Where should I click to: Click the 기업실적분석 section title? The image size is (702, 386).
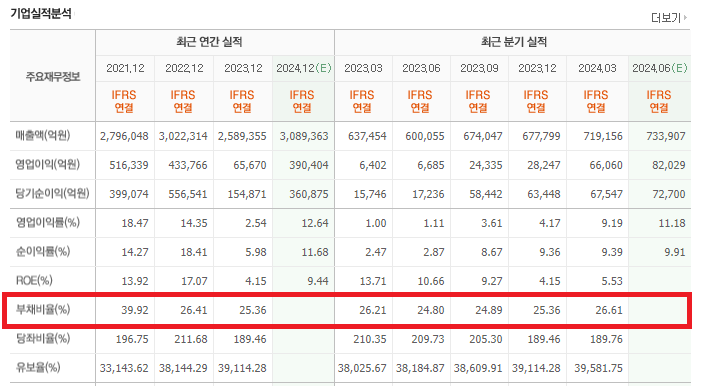(x=41, y=13)
